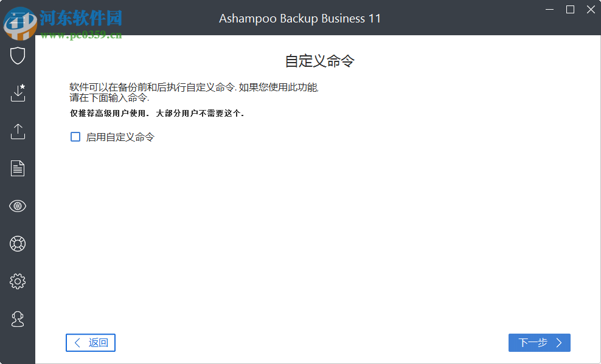The image size is (601, 364).
Task: Select the shield protection icon in sidebar
Action: 18,55
